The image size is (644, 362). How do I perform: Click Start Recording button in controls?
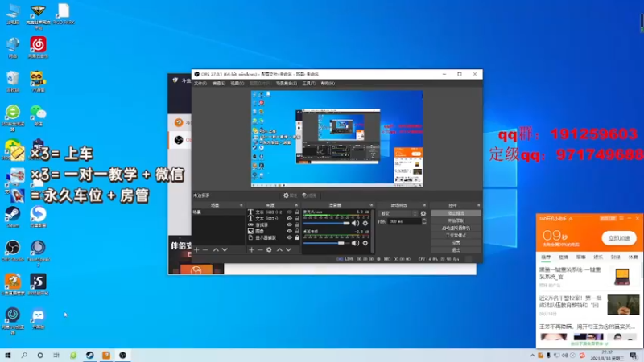pyautogui.click(x=456, y=220)
